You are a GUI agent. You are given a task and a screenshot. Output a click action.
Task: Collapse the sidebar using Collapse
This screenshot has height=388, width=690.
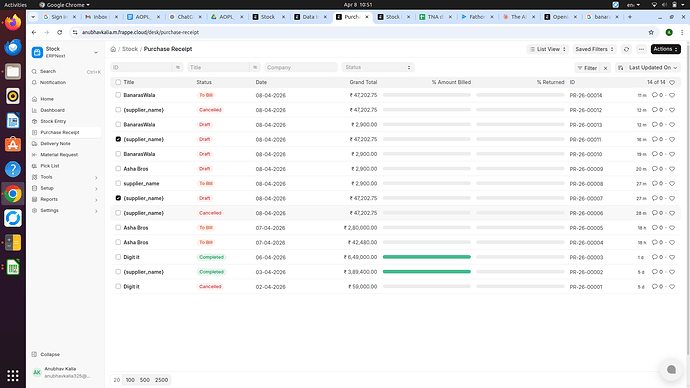tap(46, 354)
